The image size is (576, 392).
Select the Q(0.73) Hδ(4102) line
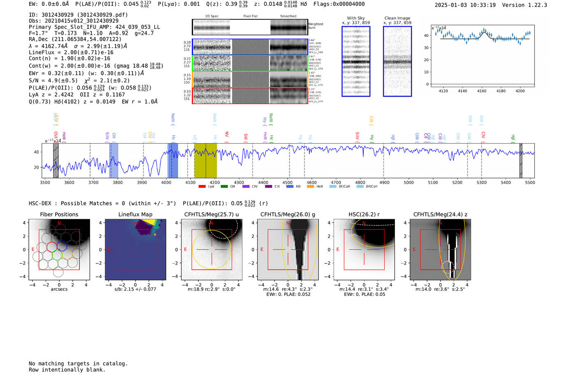click(93, 102)
